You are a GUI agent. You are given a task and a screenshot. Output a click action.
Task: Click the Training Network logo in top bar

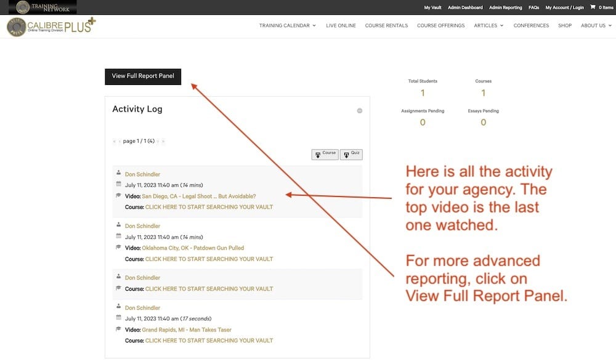(43, 7)
